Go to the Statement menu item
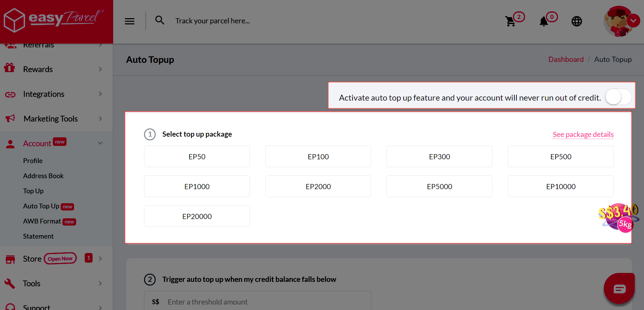Screen dimensions: 644x310 38,236
